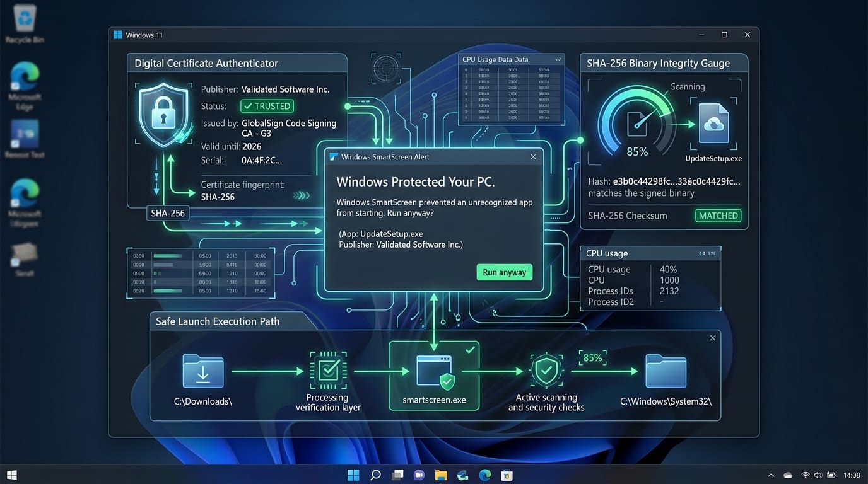Click the shield padlock icon in Digital Certificate Authenticator
The width and height of the screenshot is (868, 484).
pos(163,115)
